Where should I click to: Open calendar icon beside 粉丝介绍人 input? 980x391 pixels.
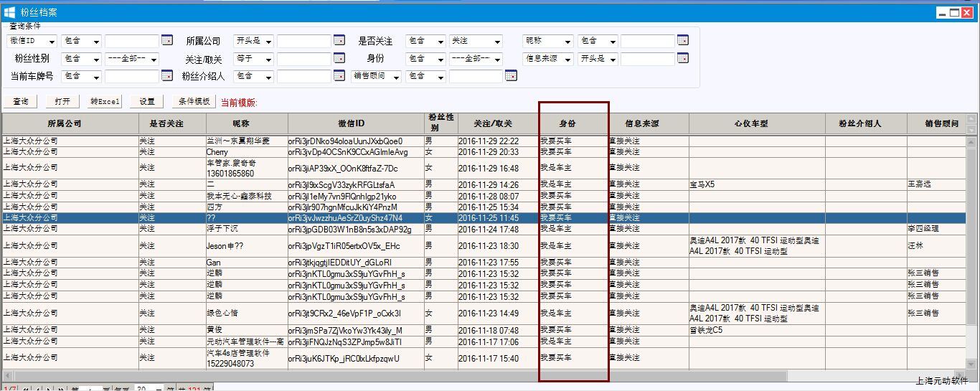pyautogui.click(x=339, y=75)
